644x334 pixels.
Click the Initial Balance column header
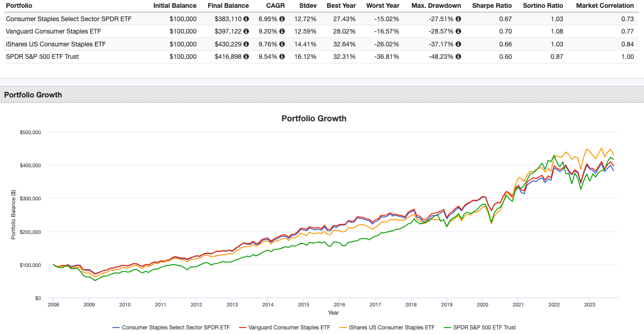tap(175, 6)
